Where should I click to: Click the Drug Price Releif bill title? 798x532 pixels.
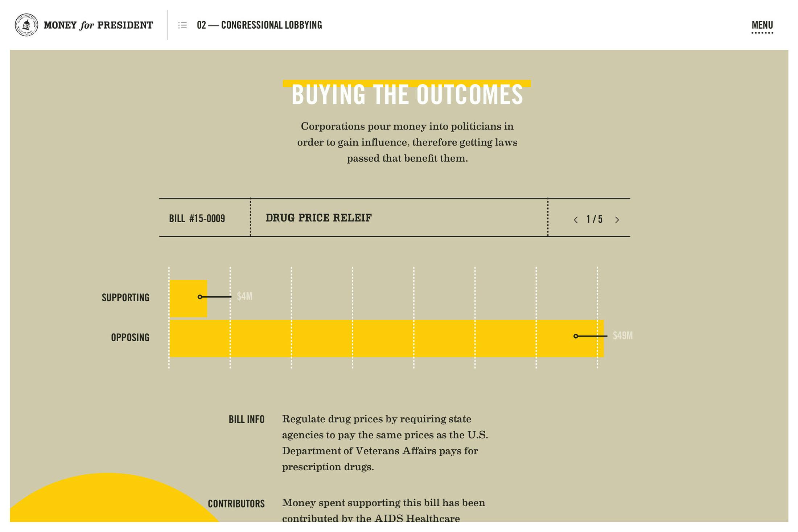[318, 218]
